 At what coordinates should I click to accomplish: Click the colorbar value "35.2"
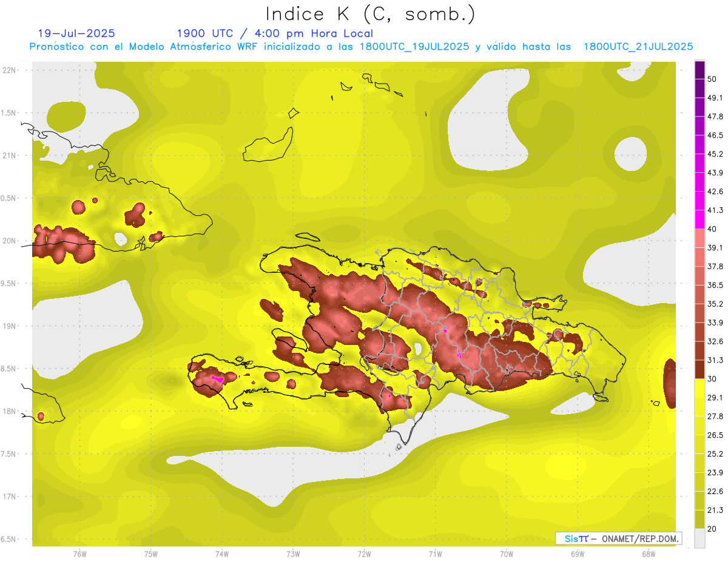pos(715,304)
